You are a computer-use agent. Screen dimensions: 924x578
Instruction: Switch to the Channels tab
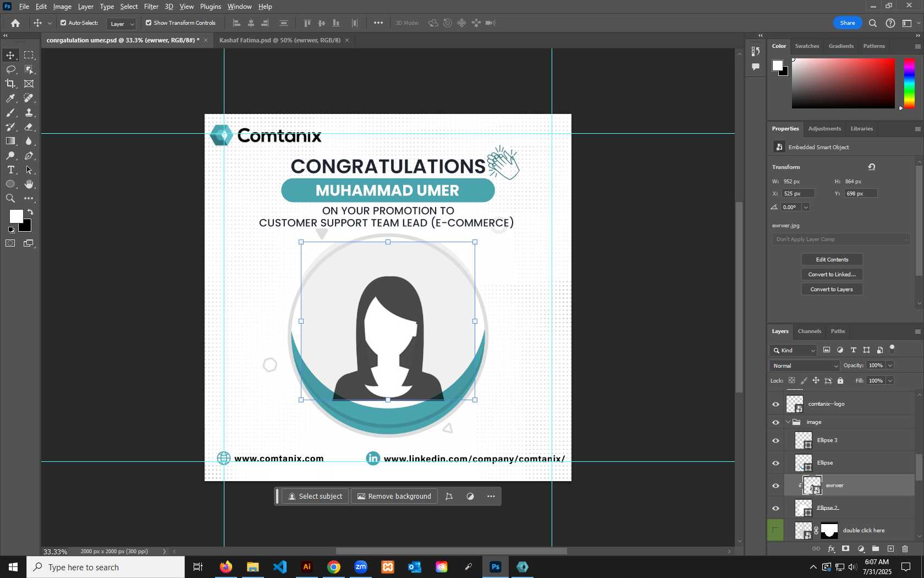[810, 331]
